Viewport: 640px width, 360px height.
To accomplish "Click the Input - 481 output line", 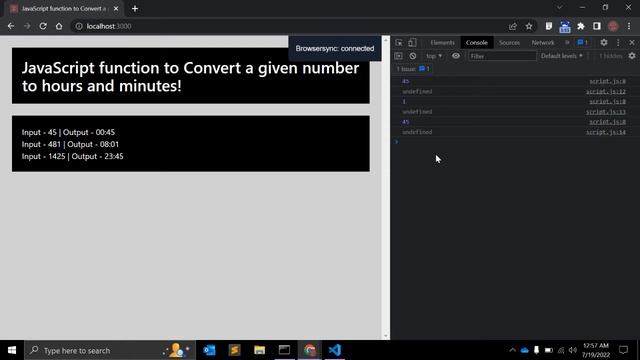I will 70,144.
